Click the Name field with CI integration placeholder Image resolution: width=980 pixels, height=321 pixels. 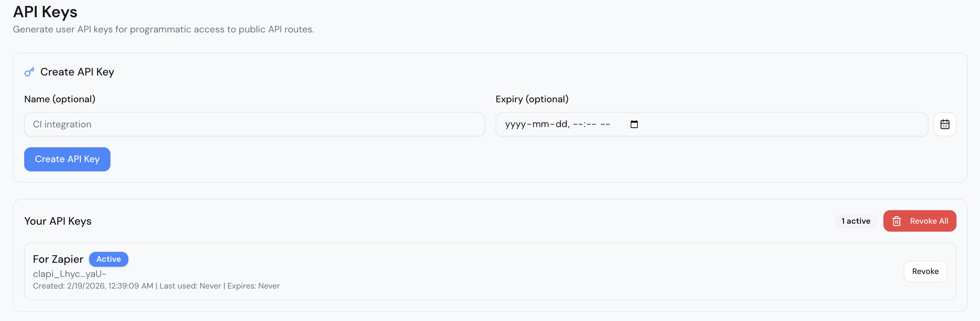[254, 124]
